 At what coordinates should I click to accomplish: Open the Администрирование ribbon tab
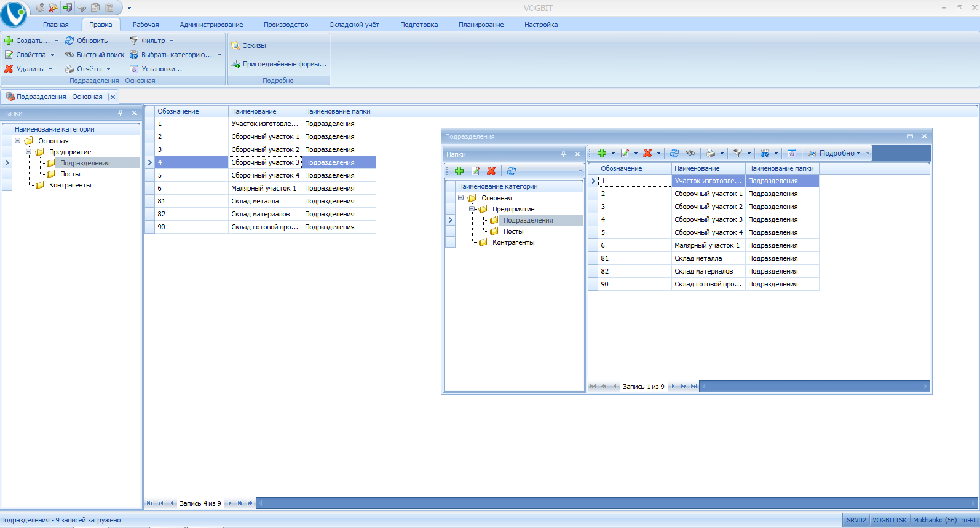(211, 25)
